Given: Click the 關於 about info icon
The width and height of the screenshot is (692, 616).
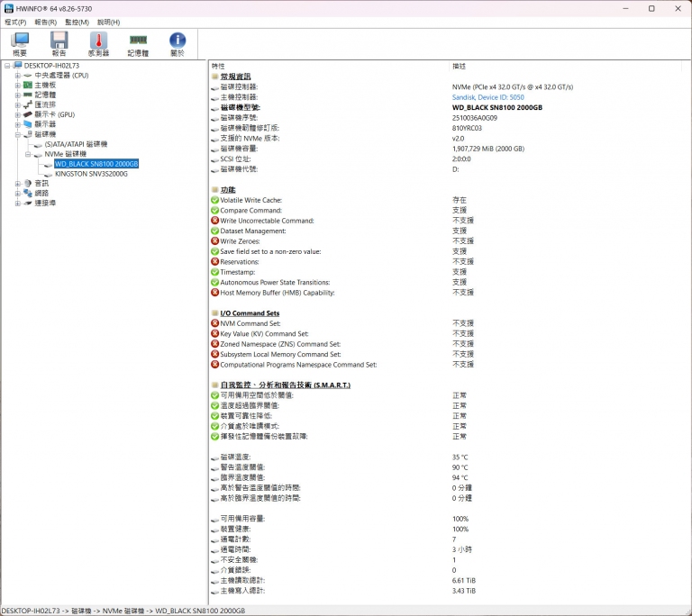Looking at the screenshot, I should 178,44.
